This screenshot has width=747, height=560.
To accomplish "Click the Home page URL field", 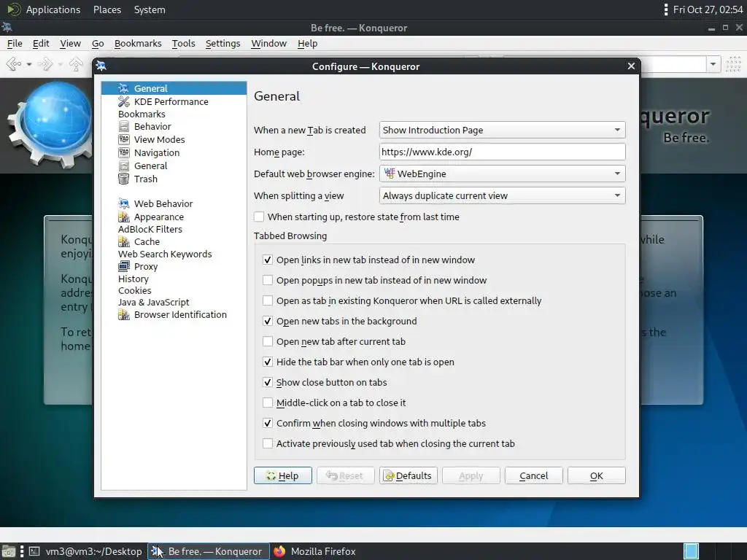I will click(502, 152).
